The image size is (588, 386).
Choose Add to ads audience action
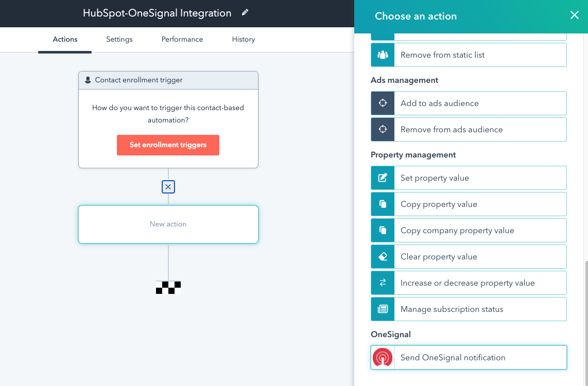469,103
